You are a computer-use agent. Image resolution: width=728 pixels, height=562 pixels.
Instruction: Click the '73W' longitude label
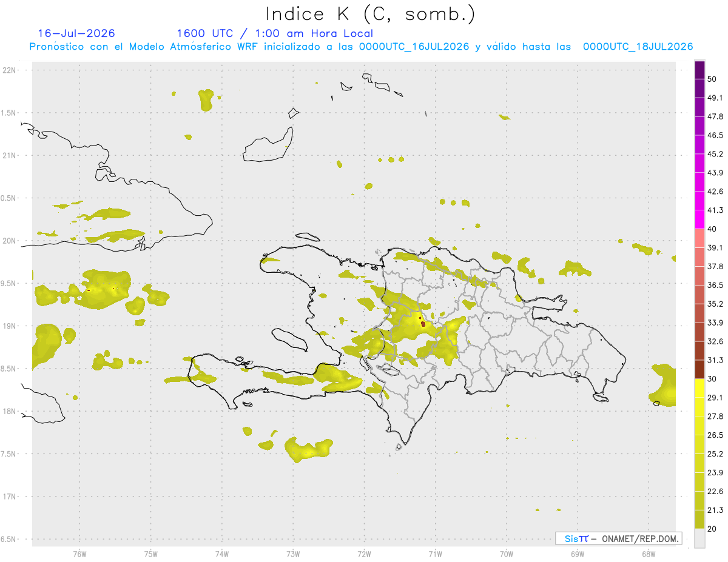click(293, 554)
